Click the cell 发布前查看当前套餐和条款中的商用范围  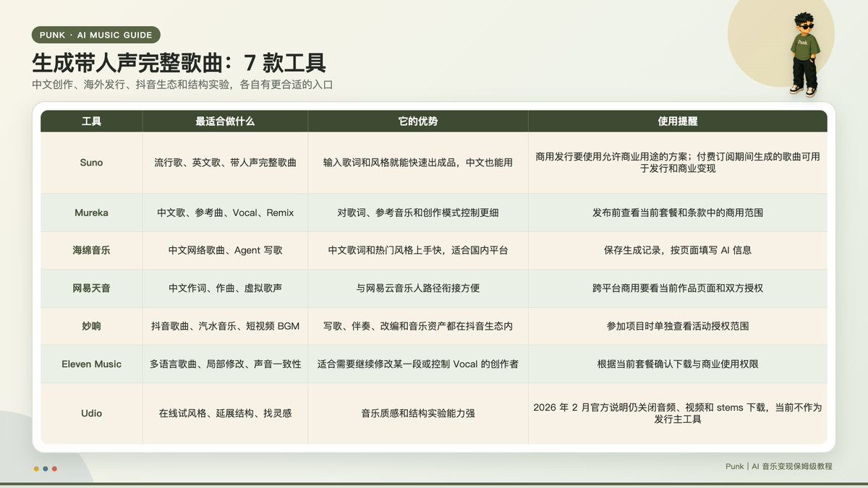pos(678,213)
